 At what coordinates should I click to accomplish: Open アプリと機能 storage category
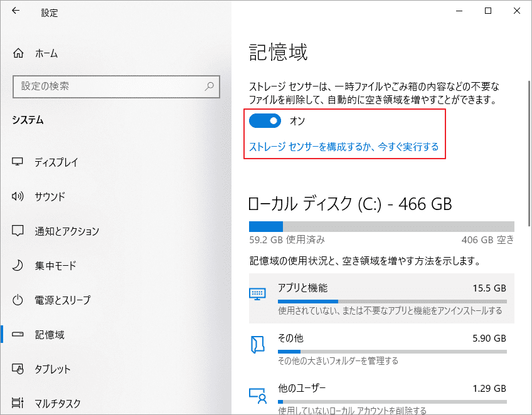381,298
